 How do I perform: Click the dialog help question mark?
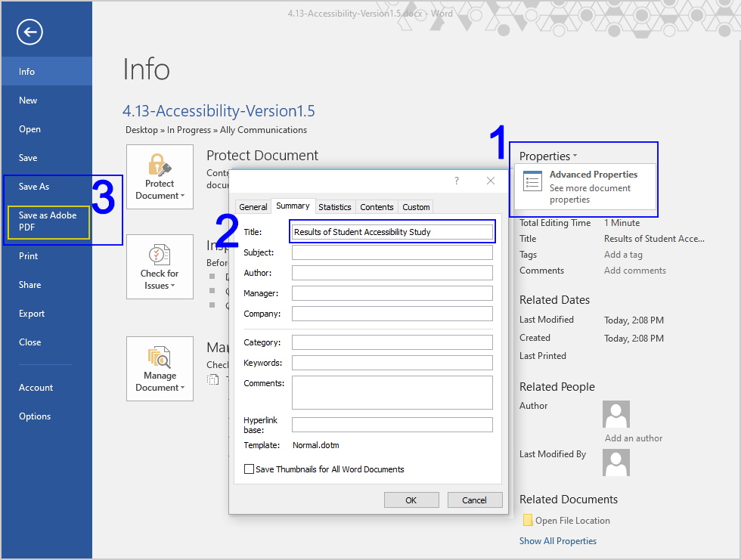456,181
